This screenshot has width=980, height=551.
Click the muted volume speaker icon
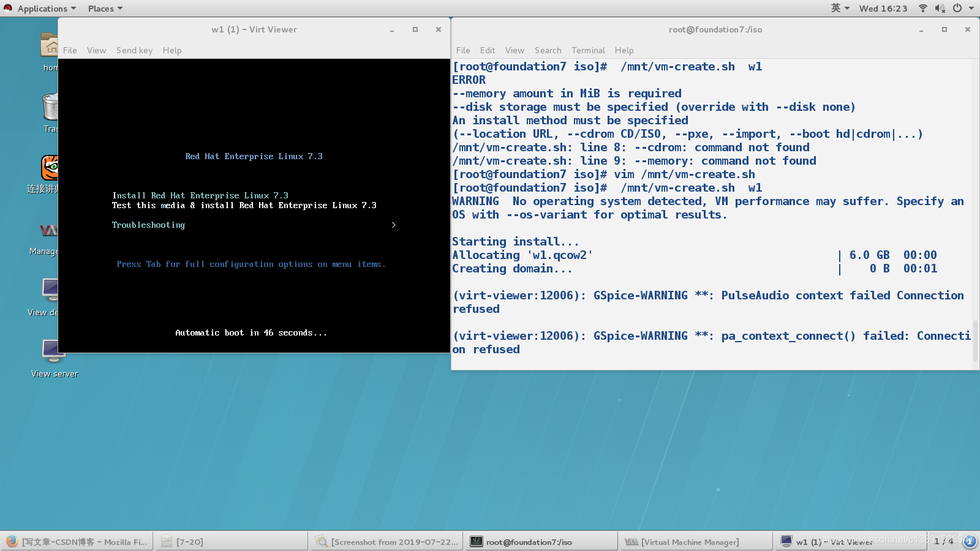click(940, 9)
